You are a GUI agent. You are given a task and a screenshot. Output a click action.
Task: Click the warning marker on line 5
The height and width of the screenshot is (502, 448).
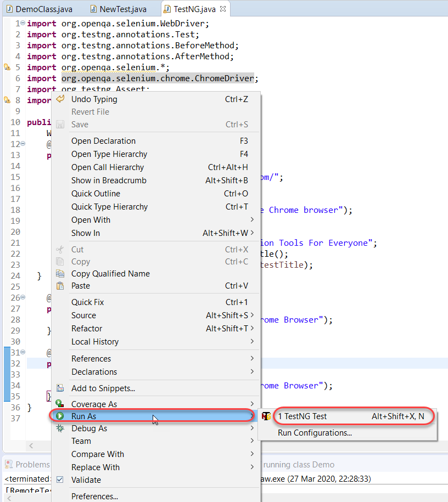coord(7,67)
